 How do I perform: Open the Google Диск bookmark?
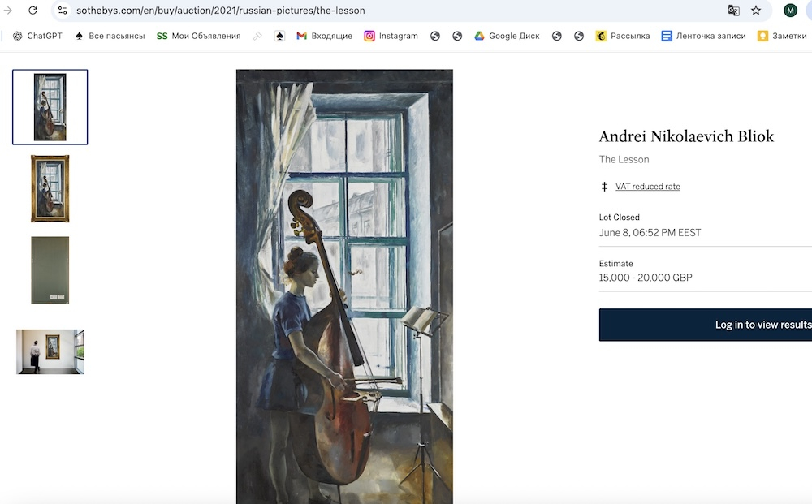tap(507, 36)
